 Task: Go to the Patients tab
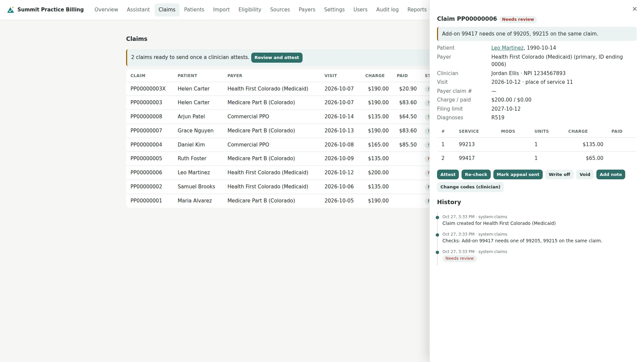click(x=194, y=10)
